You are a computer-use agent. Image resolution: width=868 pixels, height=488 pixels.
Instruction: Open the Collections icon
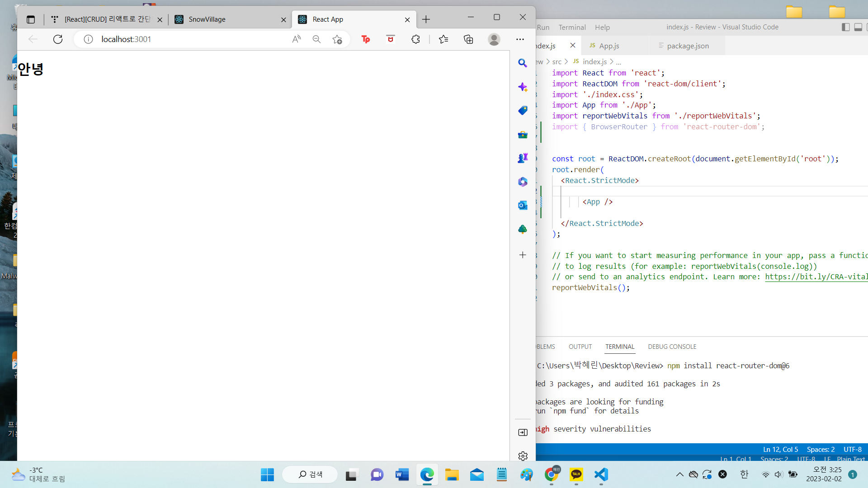(x=468, y=39)
